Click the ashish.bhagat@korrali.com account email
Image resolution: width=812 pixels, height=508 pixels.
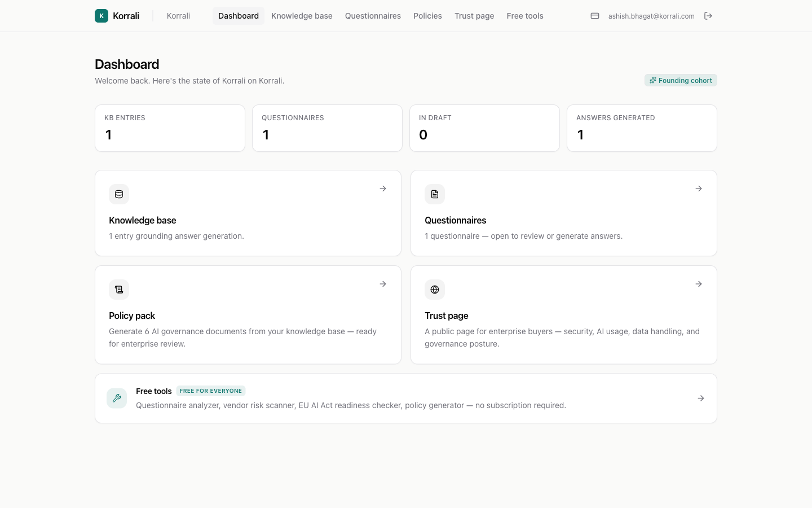pos(651,16)
